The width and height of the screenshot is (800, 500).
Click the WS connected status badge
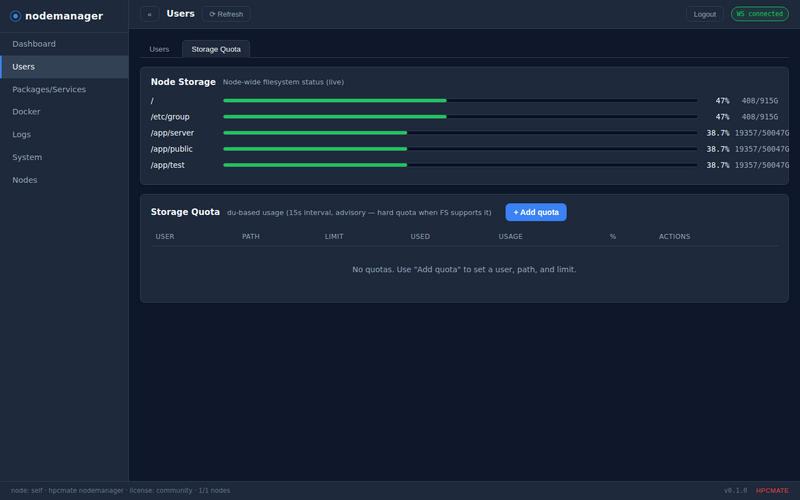759,14
